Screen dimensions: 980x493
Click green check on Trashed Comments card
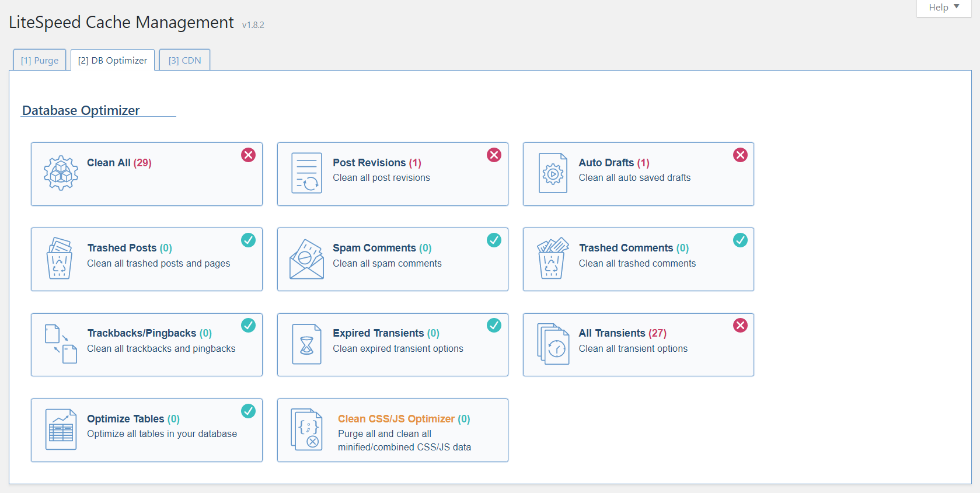(740, 240)
